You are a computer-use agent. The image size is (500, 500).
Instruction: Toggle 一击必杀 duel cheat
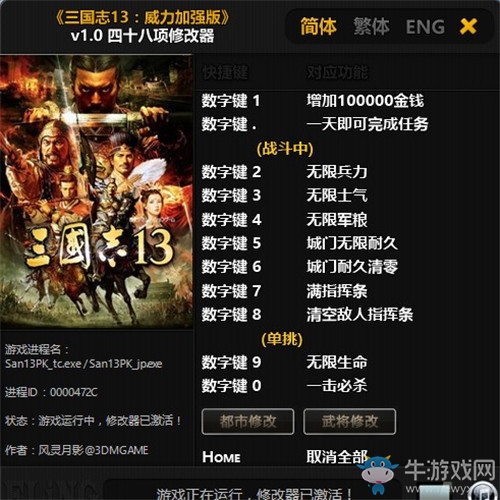[337, 386]
